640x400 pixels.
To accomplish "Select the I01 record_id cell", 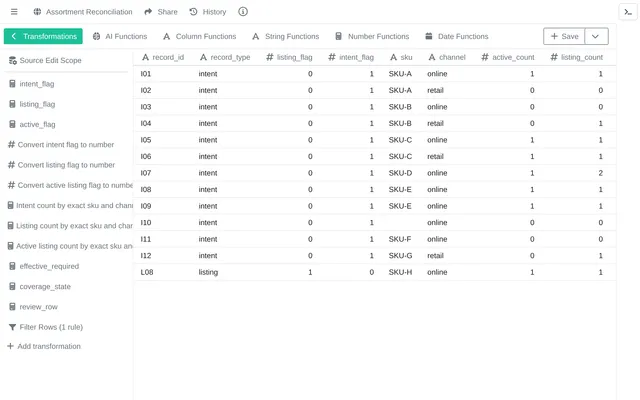I will (146, 74).
